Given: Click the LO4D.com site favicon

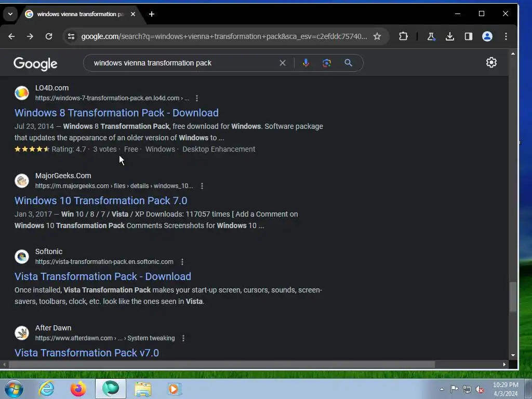Looking at the screenshot, I should point(22,93).
